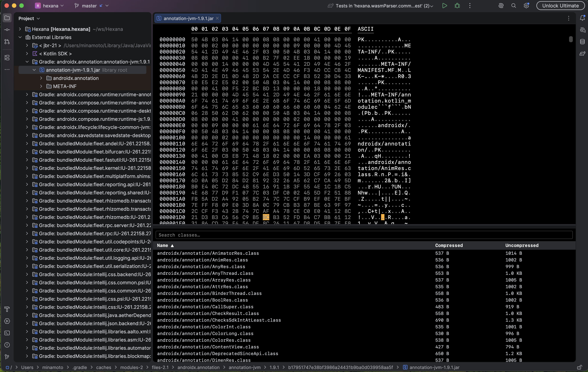Screen dimensions: 588x372
Task: Click ASCII column header
Action: point(365,29)
